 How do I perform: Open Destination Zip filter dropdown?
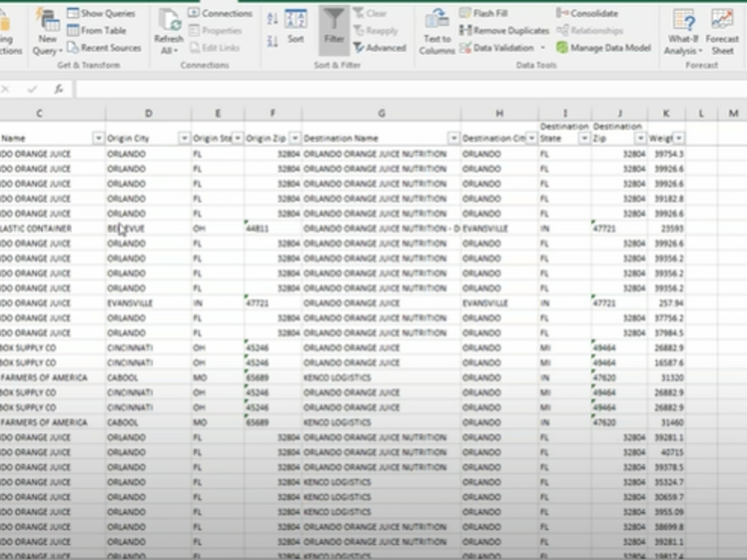pyautogui.click(x=641, y=138)
